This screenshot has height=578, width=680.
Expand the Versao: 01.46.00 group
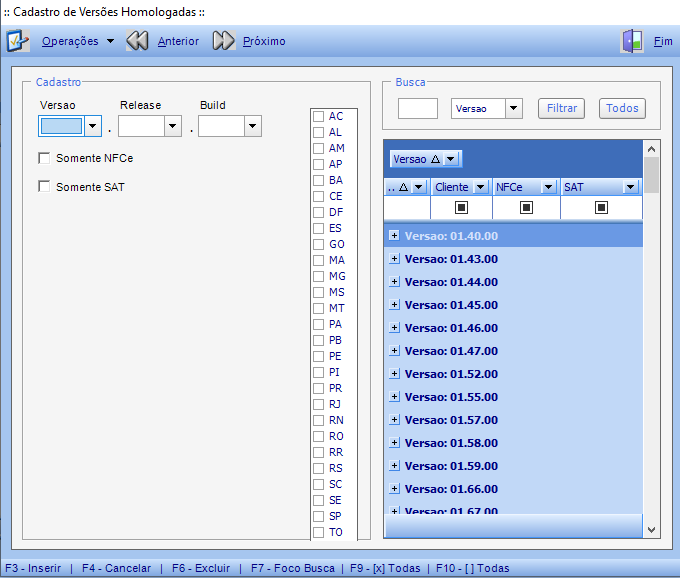point(394,327)
